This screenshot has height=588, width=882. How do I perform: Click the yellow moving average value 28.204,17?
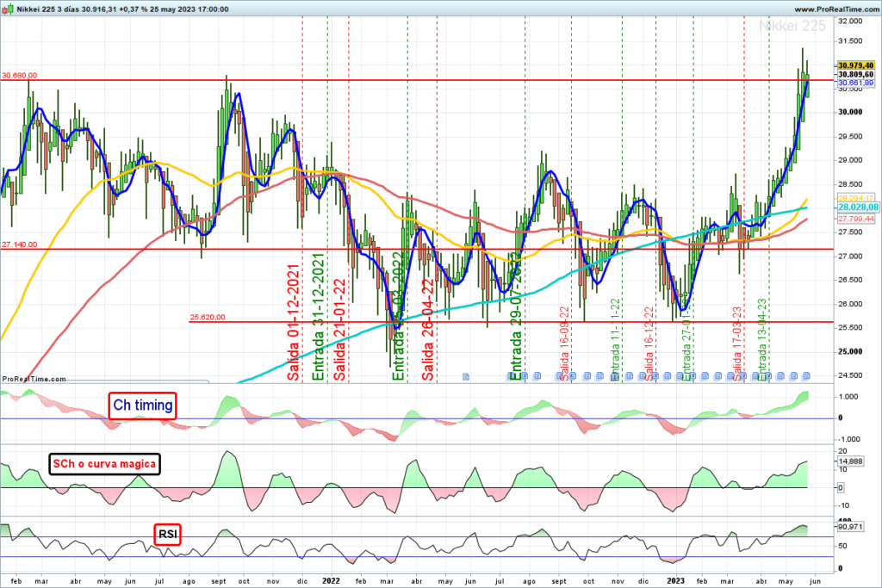855,198
